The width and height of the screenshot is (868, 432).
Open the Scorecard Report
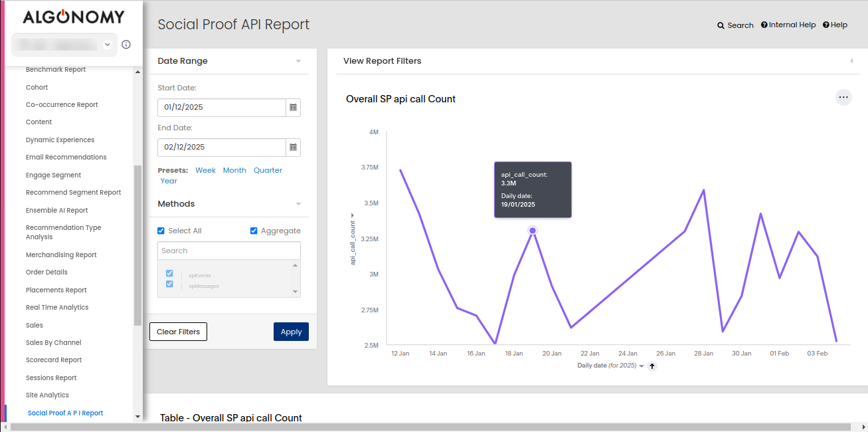(54, 360)
